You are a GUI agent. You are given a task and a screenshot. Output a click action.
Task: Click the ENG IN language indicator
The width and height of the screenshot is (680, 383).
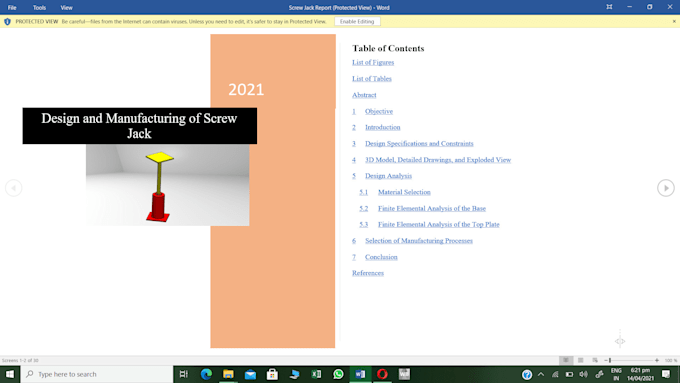616,374
